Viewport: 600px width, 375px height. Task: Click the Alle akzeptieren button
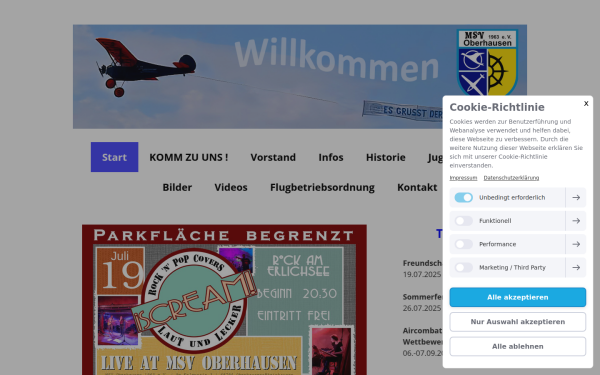[517, 297]
